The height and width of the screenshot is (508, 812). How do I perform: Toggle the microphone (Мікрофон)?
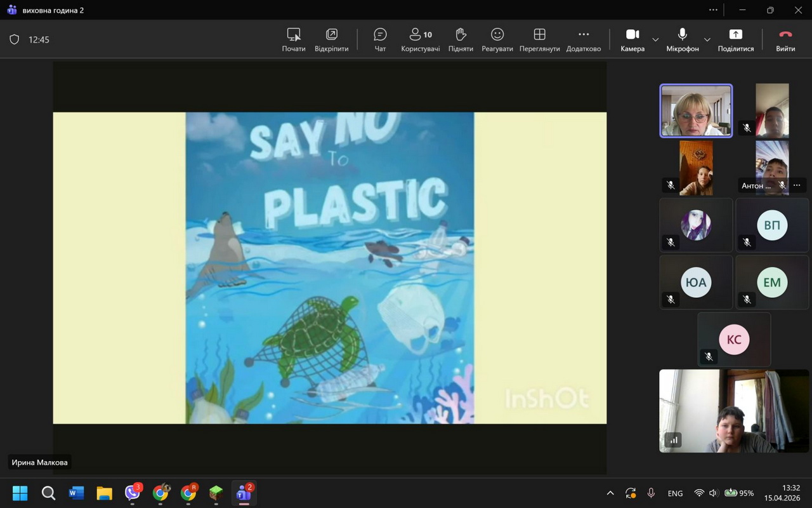[682, 39]
